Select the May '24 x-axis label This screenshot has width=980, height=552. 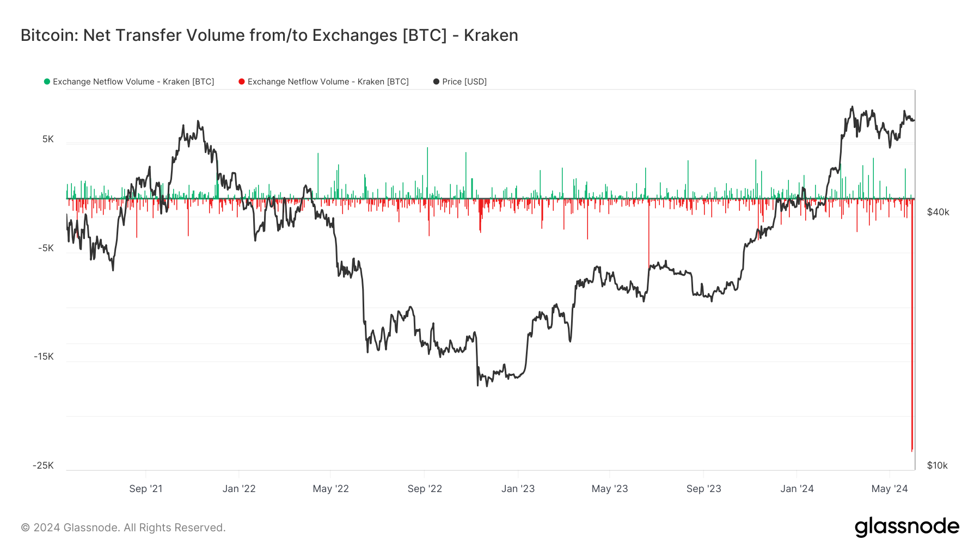[890, 489]
